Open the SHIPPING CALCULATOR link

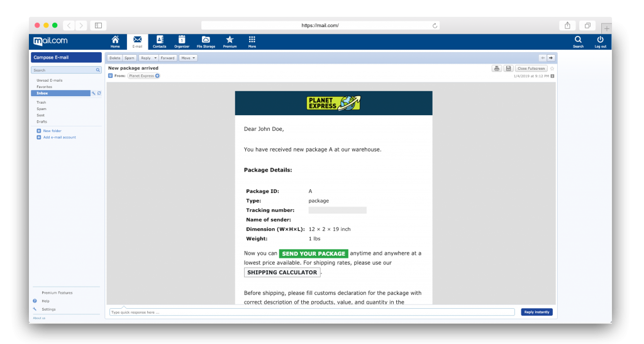click(x=282, y=272)
